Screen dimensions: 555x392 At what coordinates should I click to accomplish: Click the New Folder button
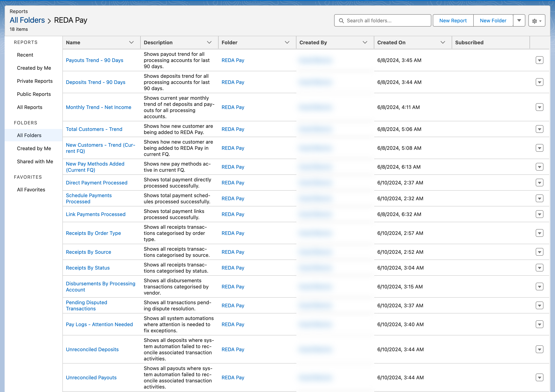[x=493, y=21]
